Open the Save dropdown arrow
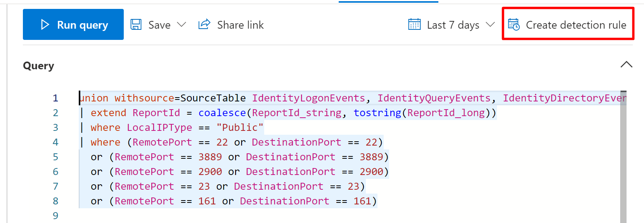This screenshot has width=644, height=223. click(181, 25)
